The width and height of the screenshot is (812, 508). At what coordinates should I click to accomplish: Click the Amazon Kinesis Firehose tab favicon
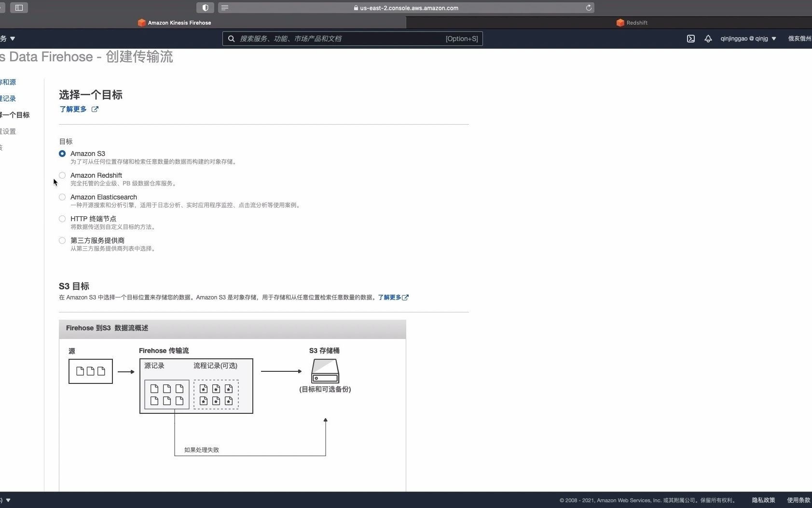click(x=142, y=23)
